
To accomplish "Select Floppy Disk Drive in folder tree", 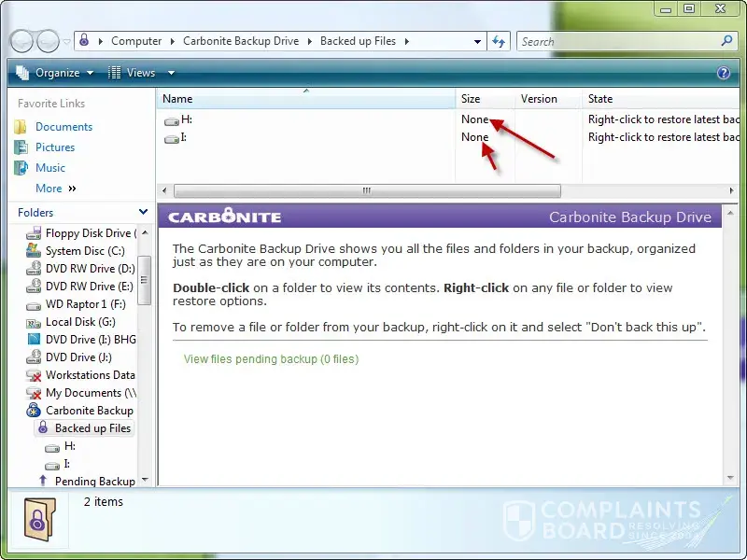I will 81,232.
